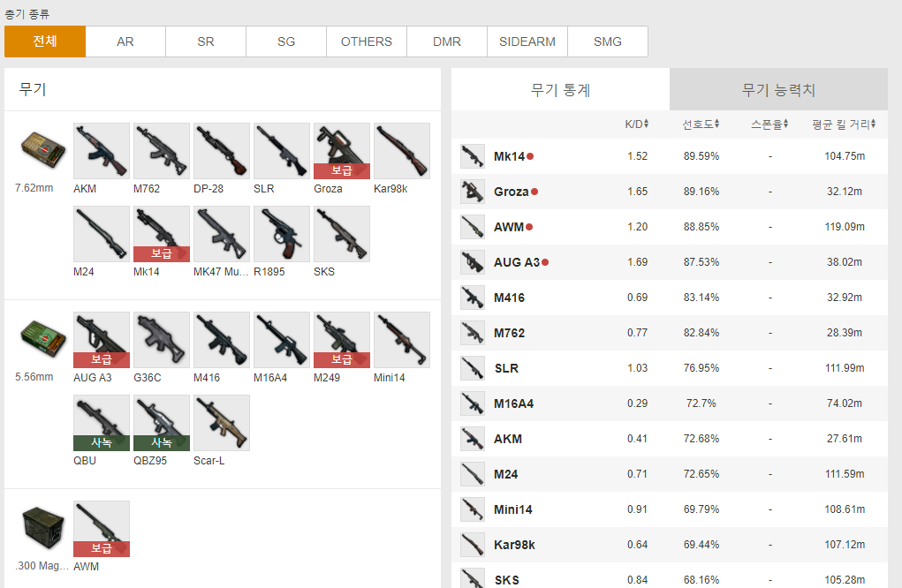Select the R1895 revolver icon
Viewport: 902px width, 588px height.
click(282, 234)
